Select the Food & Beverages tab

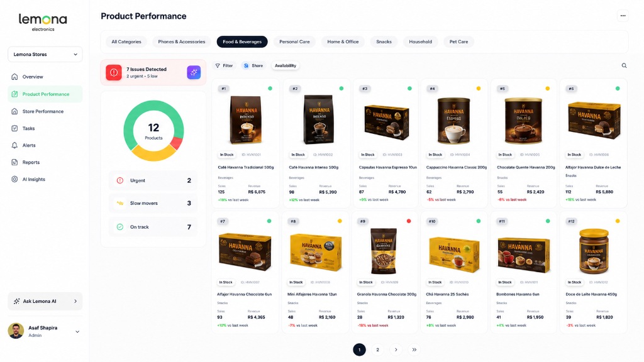[242, 42]
